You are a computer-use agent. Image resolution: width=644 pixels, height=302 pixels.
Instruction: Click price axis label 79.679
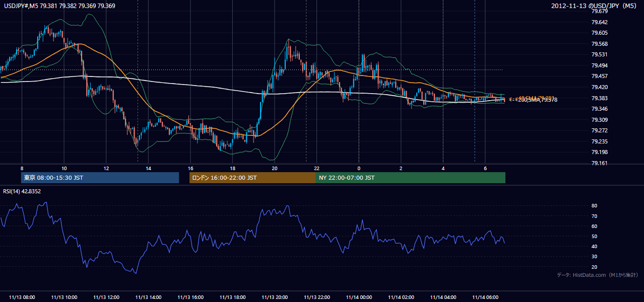pos(599,11)
